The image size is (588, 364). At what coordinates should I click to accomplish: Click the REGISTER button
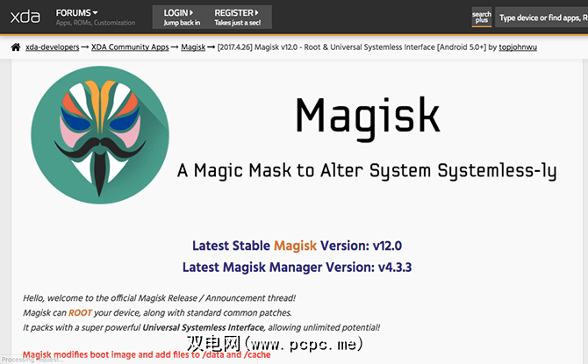237,18
